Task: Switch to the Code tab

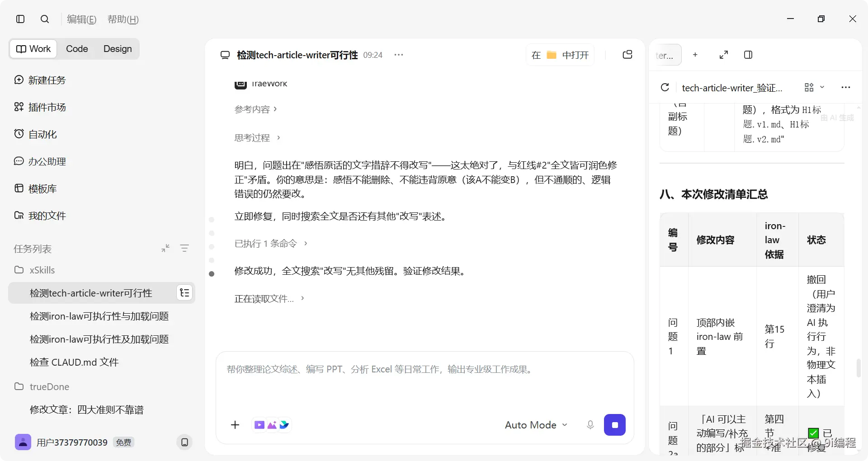Action: coord(77,49)
